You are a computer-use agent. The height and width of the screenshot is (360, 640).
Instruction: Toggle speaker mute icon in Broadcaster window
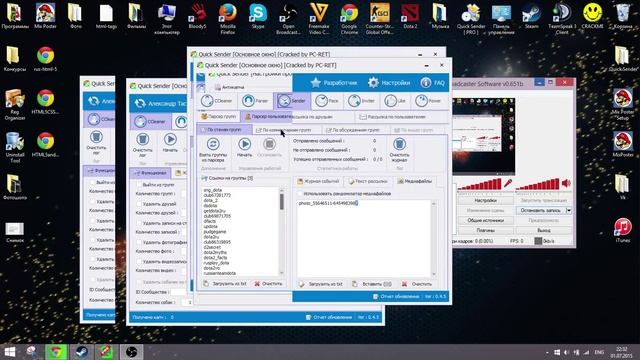click(x=566, y=183)
